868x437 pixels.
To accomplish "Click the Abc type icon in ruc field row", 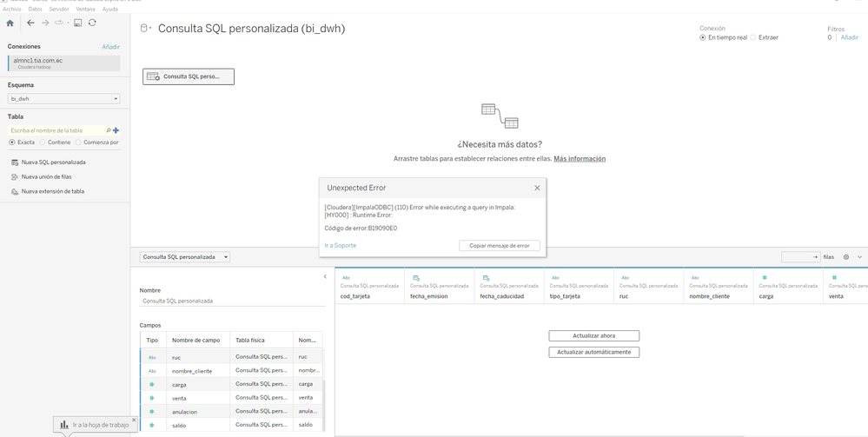I will (152, 358).
